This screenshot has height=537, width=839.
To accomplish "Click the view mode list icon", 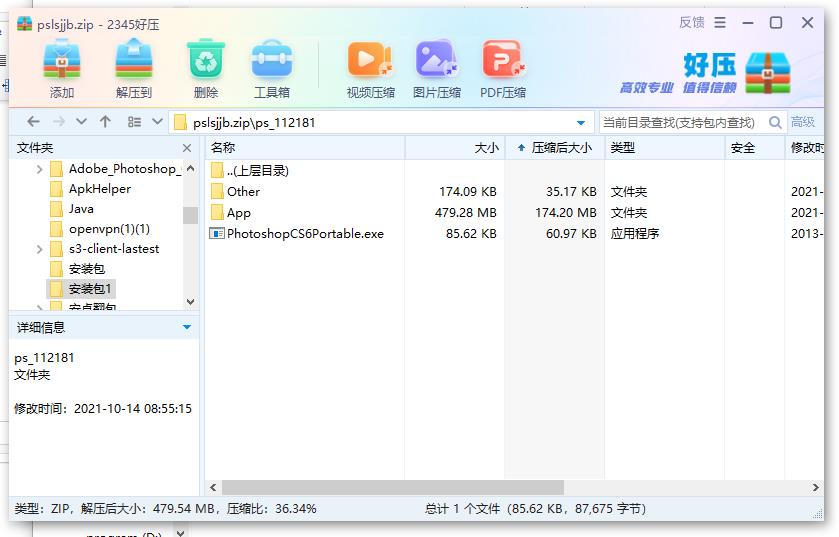I will (x=134, y=122).
